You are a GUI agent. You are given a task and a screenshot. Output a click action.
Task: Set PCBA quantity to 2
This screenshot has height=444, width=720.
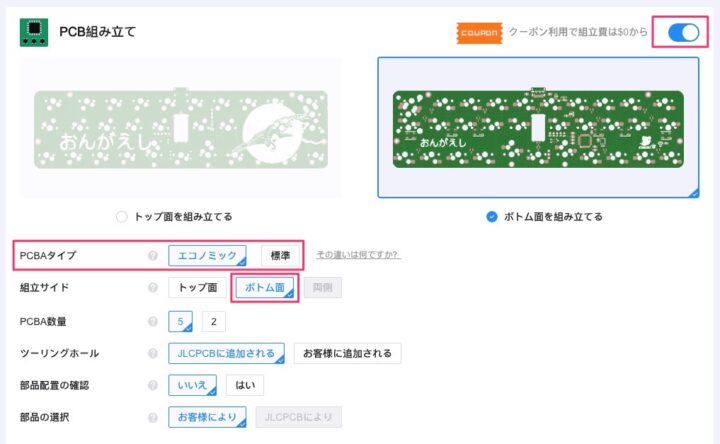click(215, 321)
